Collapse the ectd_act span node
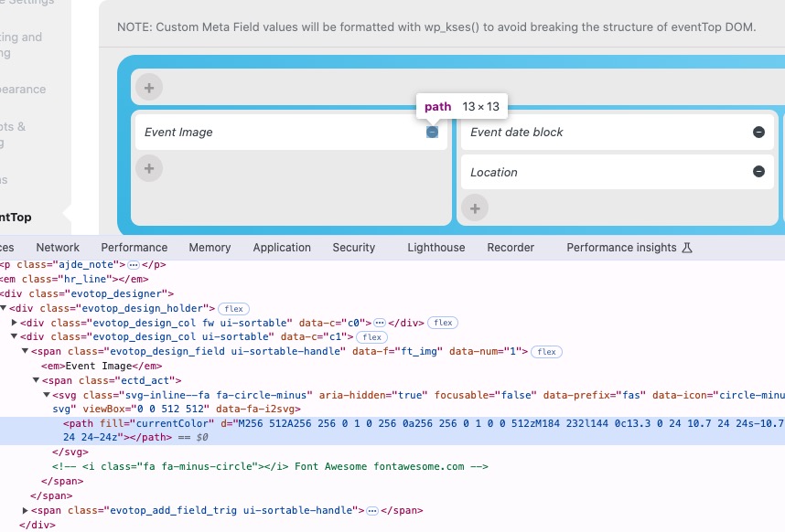 click(36, 380)
